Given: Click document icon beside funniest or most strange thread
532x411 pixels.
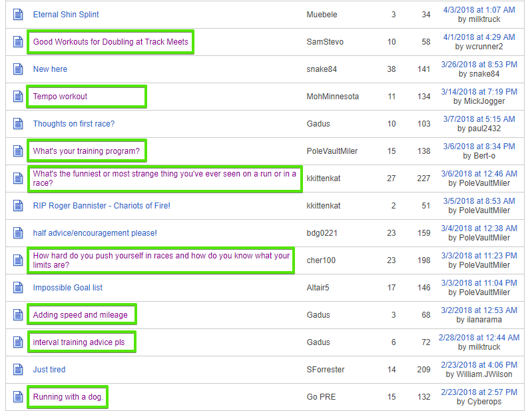Looking at the screenshot, I should 18,179.
